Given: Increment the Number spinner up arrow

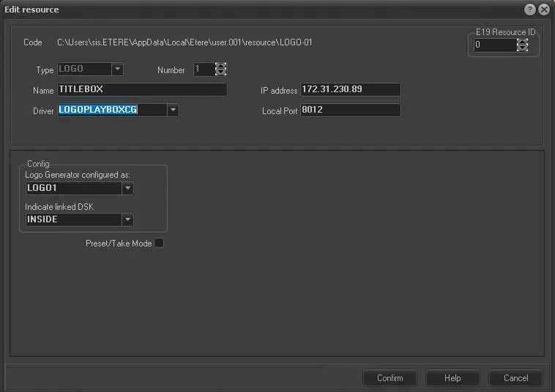Looking at the screenshot, I should [x=221, y=66].
